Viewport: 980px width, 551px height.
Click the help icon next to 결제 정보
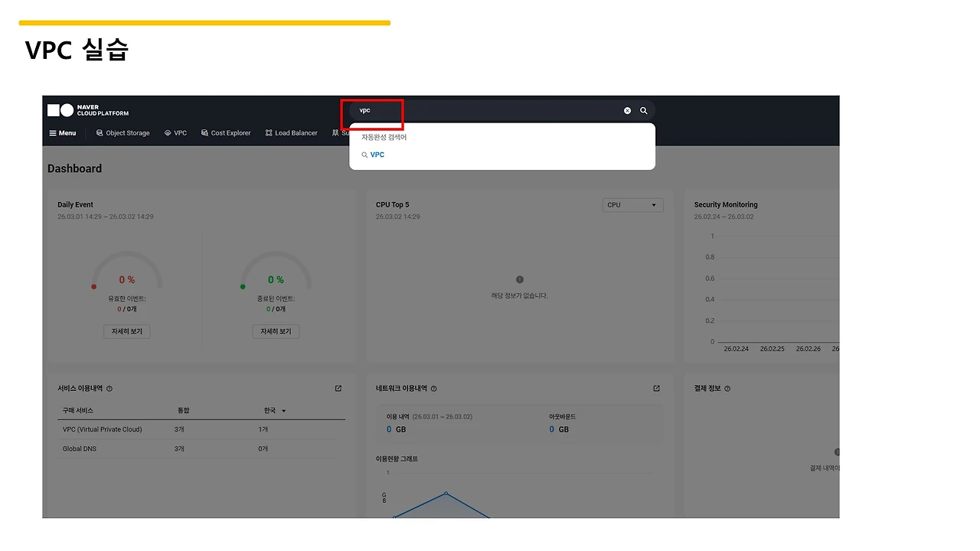click(727, 389)
